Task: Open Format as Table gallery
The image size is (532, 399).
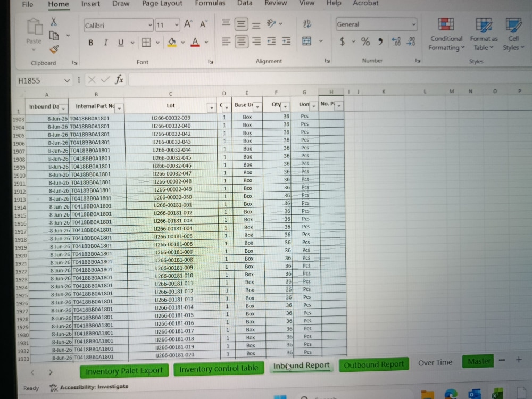Action: [x=484, y=34]
